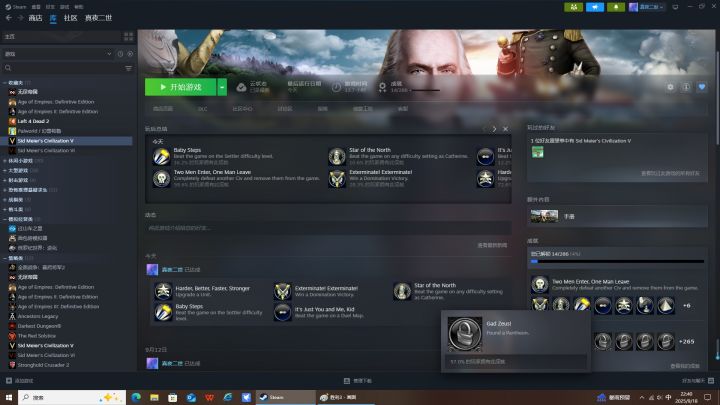Screen dimensions: 720x405
Task: Switch library to grid collections view
Action: [128, 36]
